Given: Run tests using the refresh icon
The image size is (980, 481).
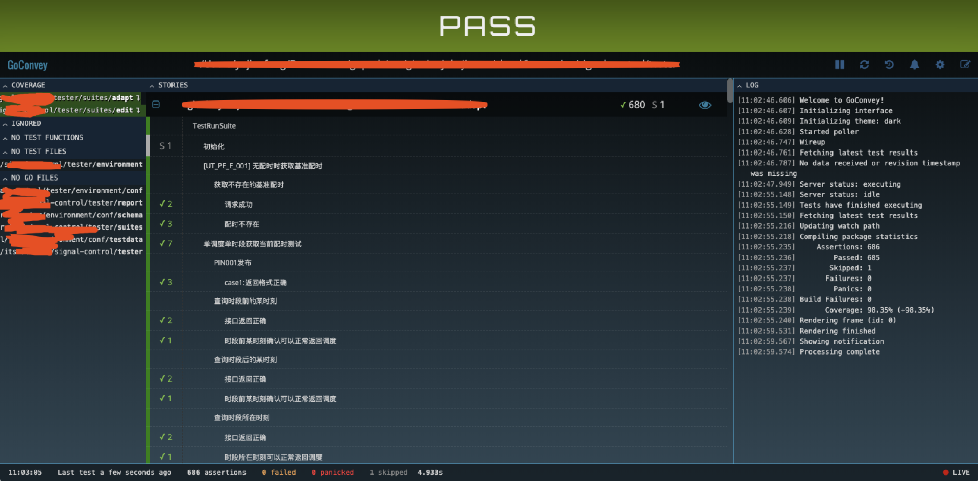Looking at the screenshot, I should pyautogui.click(x=864, y=65).
